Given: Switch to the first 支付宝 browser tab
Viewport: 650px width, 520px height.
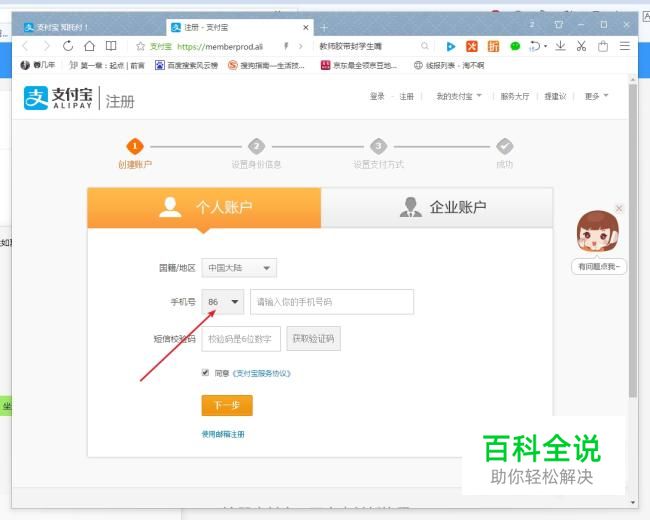Looking at the screenshot, I should click(89, 27).
